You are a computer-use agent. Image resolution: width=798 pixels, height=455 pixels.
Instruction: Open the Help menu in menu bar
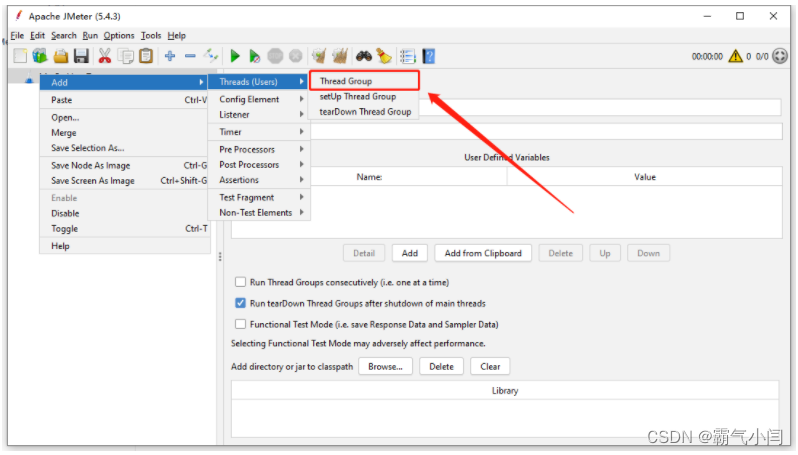[x=177, y=36]
